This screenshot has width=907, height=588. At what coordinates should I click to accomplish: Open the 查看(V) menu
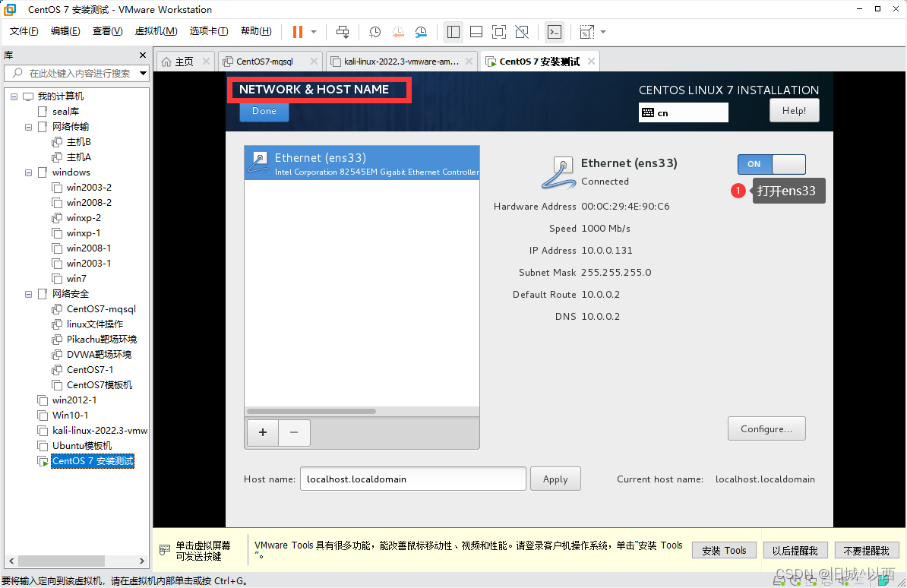pyautogui.click(x=108, y=31)
